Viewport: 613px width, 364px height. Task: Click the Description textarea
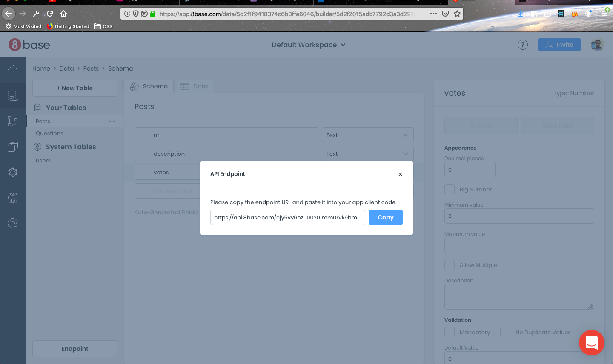click(x=519, y=297)
